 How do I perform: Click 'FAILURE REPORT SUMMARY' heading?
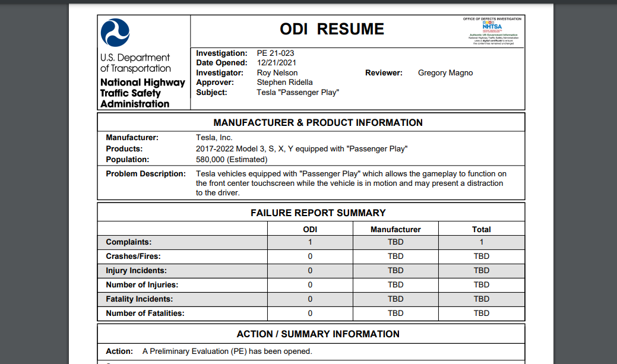pyautogui.click(x=318, y=213)
